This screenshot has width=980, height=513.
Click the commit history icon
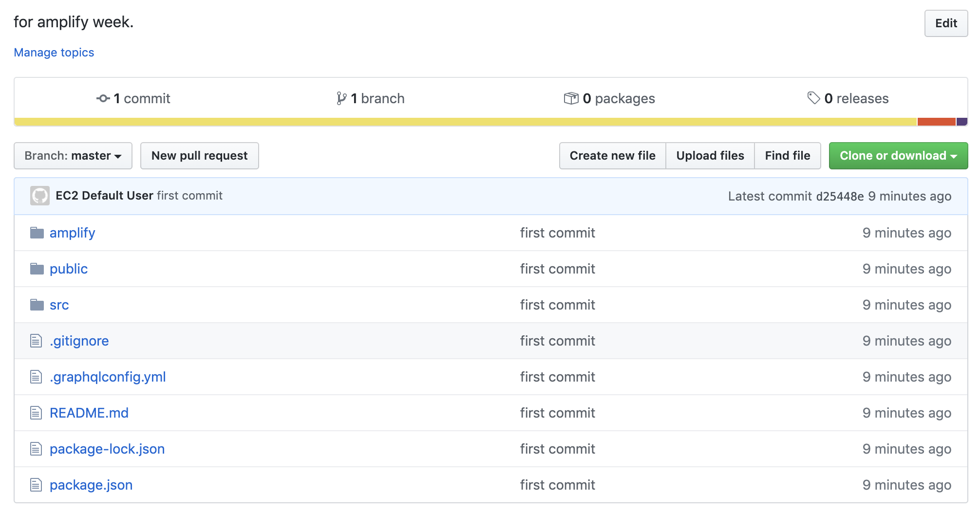point(103,98)
